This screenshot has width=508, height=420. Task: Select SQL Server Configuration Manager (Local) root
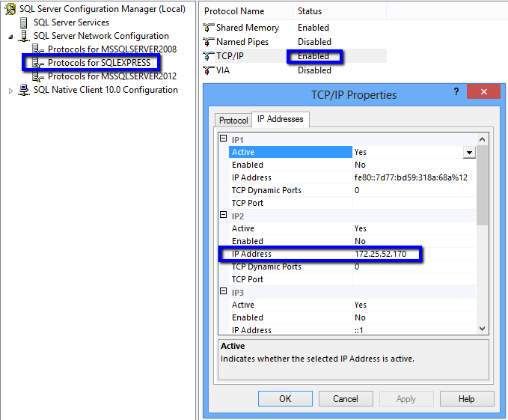(x=102, y=9)
